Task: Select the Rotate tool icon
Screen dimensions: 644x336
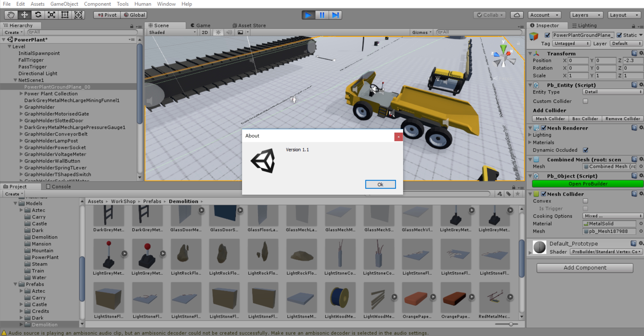Action: (38, 15)
